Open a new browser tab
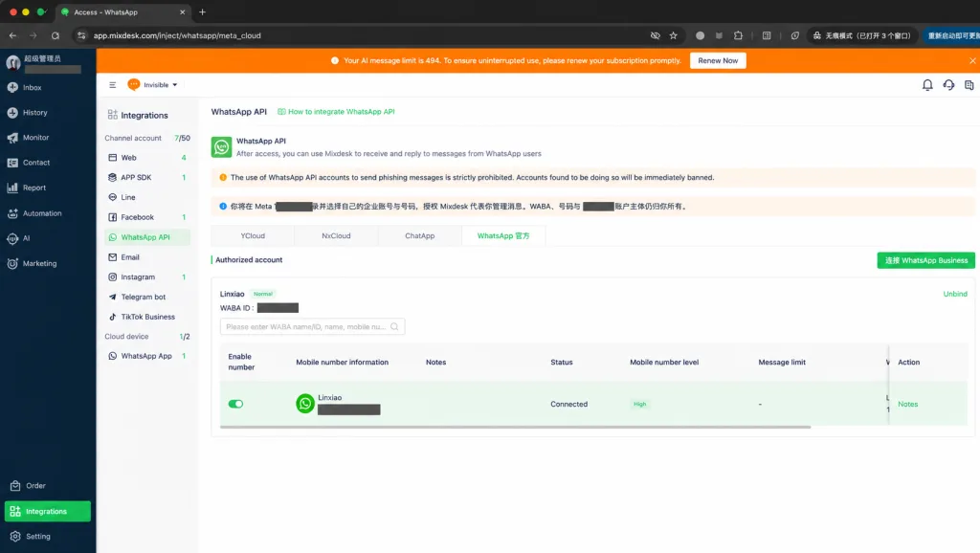The width and height of the screenshot is (980, 553). click(202, 11)
